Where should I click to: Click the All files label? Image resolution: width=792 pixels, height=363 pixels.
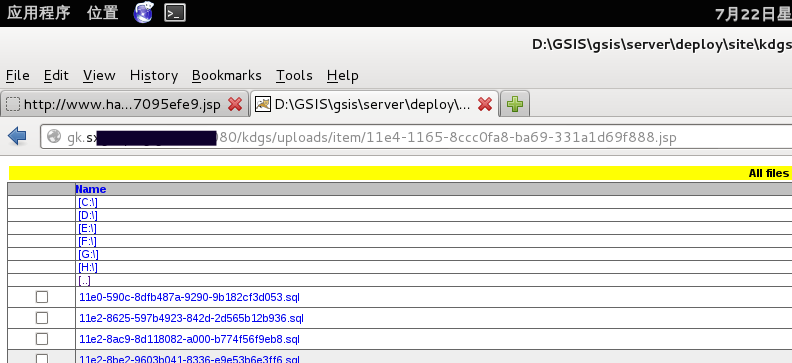coord(768,174)
